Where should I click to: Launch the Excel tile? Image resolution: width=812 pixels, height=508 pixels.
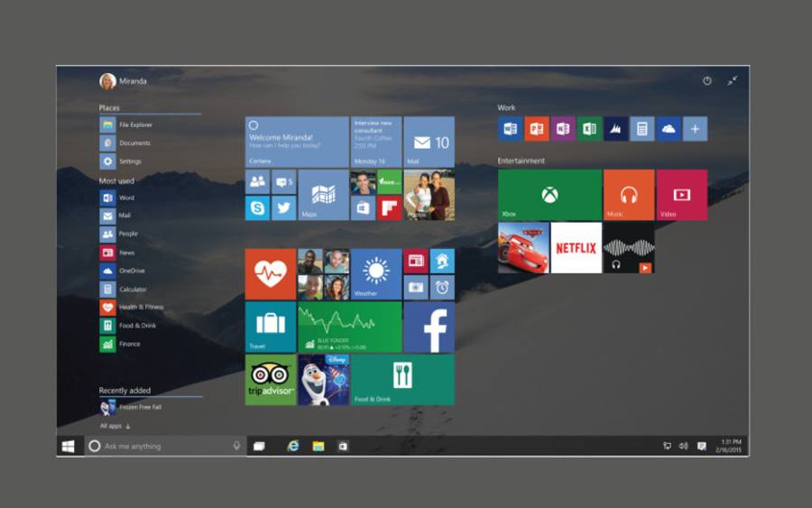(589, 129)
